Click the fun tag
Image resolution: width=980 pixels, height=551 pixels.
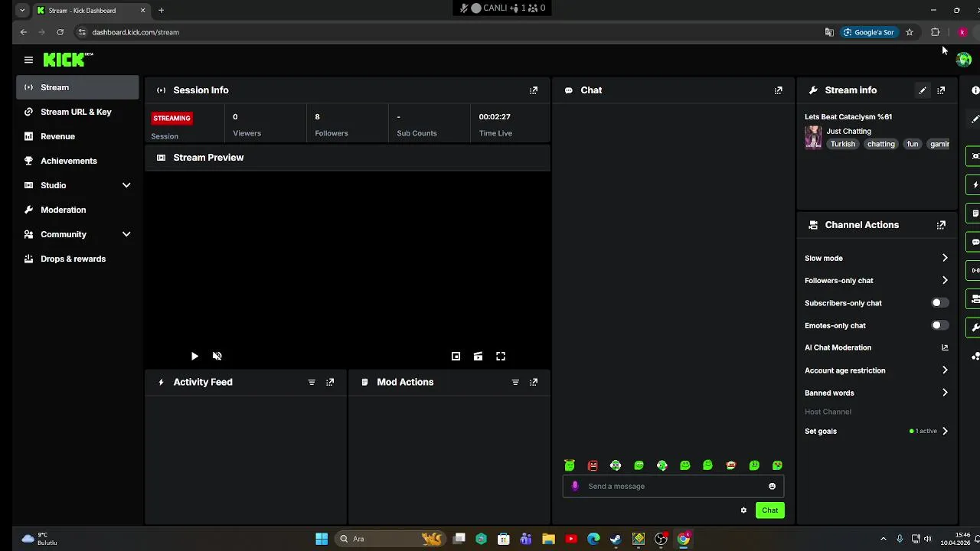pos(912,144)
